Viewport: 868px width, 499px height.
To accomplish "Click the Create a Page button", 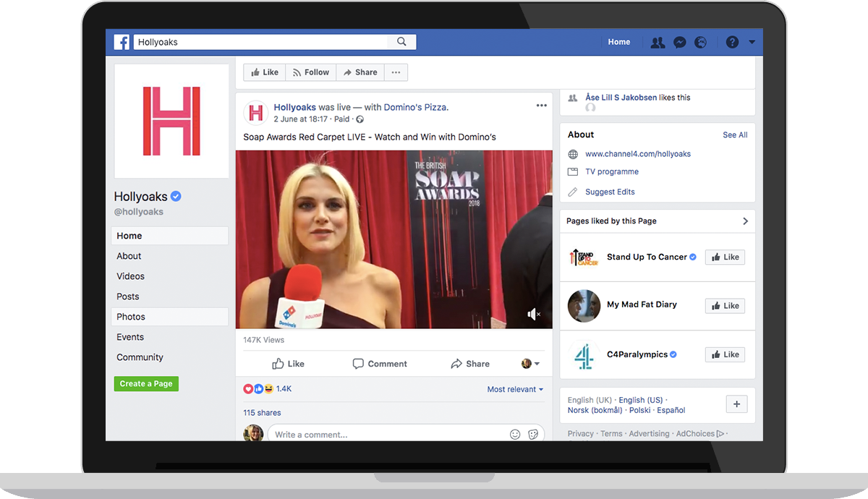I will 146,383.
